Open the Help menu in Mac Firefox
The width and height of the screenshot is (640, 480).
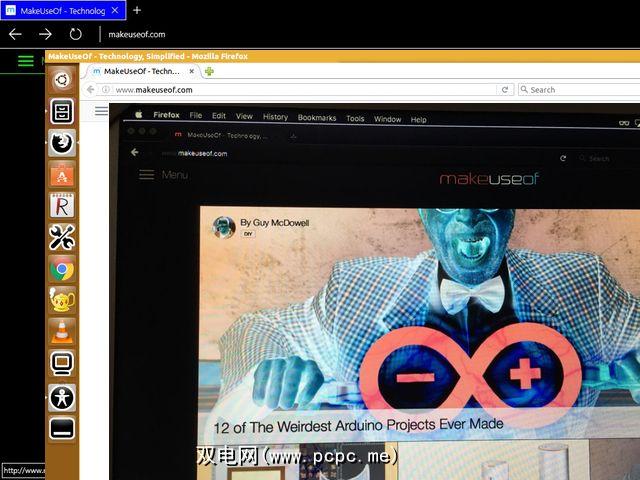[419, 120]
